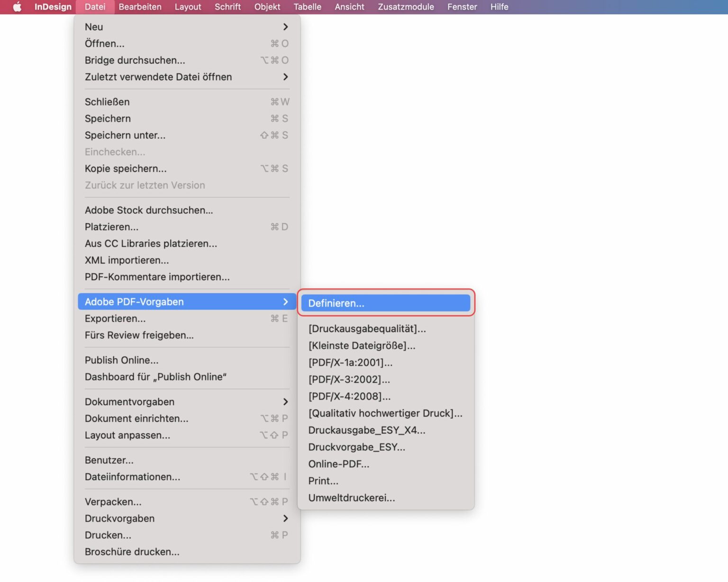Select the [PDF/X-4:2008]... preset

tap(386, 396)
